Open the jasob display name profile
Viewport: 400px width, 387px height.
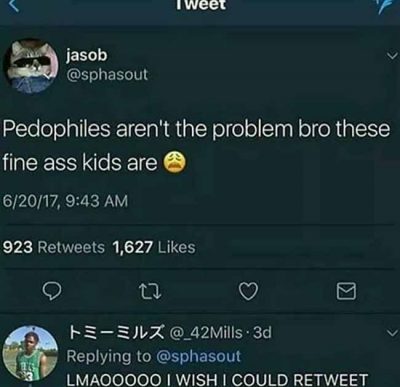point(87,55)
